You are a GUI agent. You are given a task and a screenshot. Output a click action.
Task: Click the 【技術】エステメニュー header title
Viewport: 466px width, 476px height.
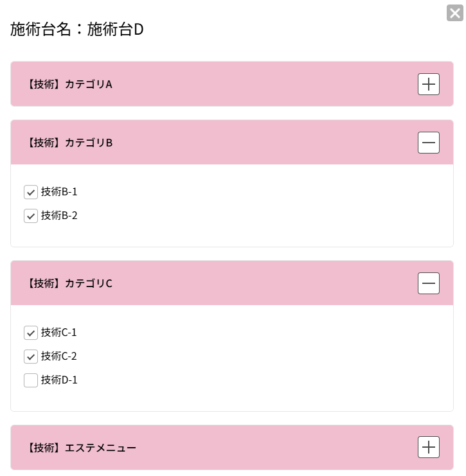click(x=81, y=447)
